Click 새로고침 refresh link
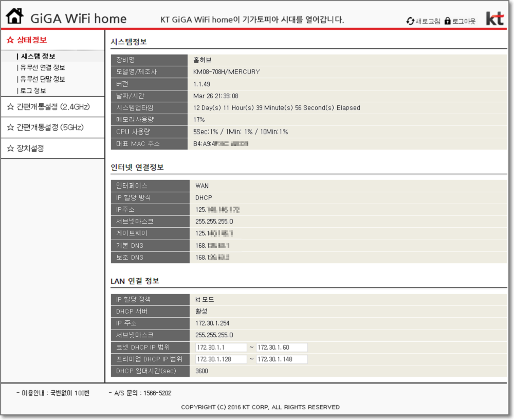The width and height of the screenshot is (514, 420). click(428, 21)
